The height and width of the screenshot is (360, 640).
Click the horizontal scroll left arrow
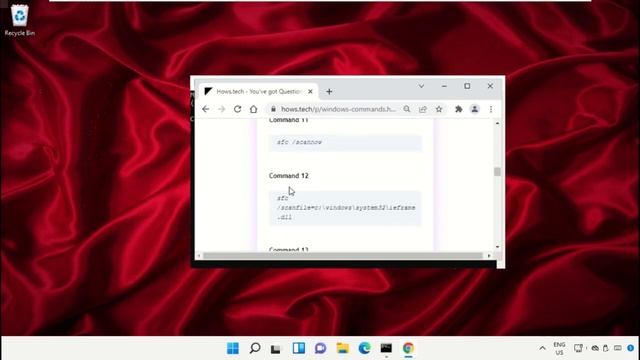(199, 256)
